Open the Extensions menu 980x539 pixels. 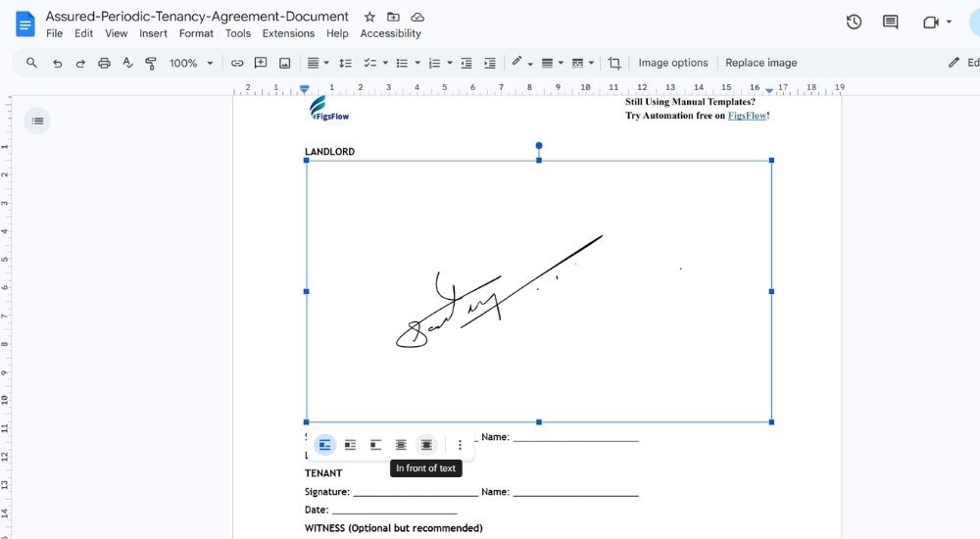pyautogui.click(x=288, y=33)
